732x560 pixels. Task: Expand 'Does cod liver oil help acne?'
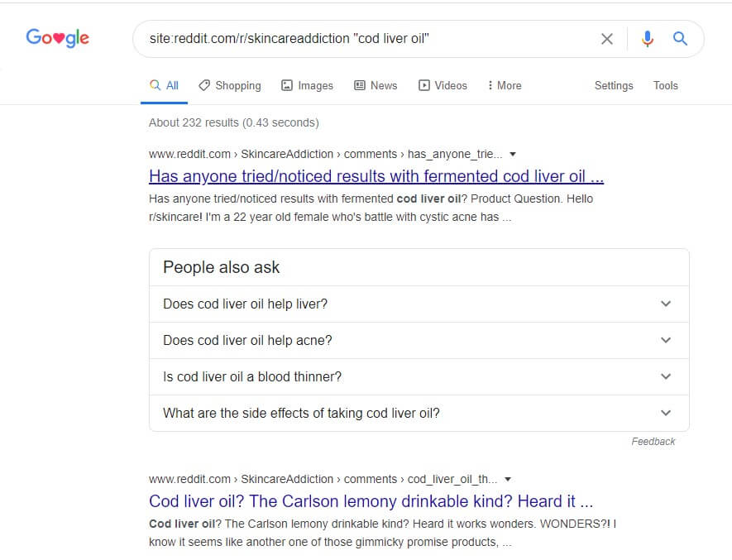[x=419, y=341]
